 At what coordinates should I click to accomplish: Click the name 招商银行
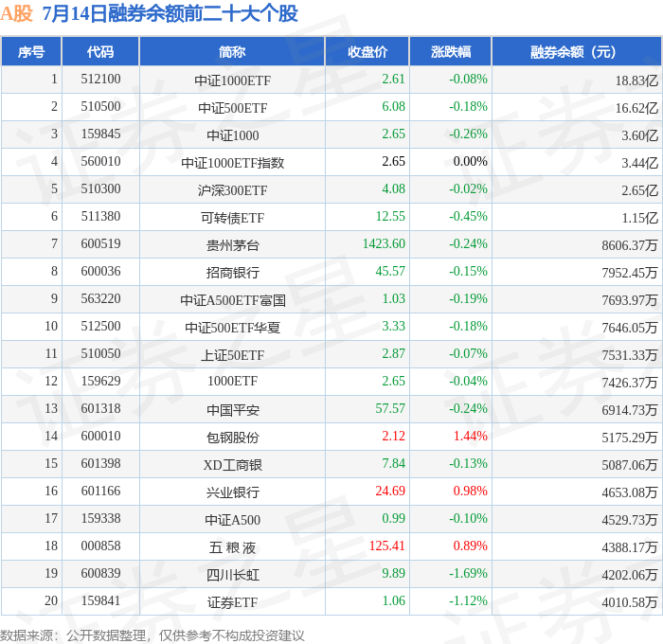pyautogui.click(x=233, y=273)
